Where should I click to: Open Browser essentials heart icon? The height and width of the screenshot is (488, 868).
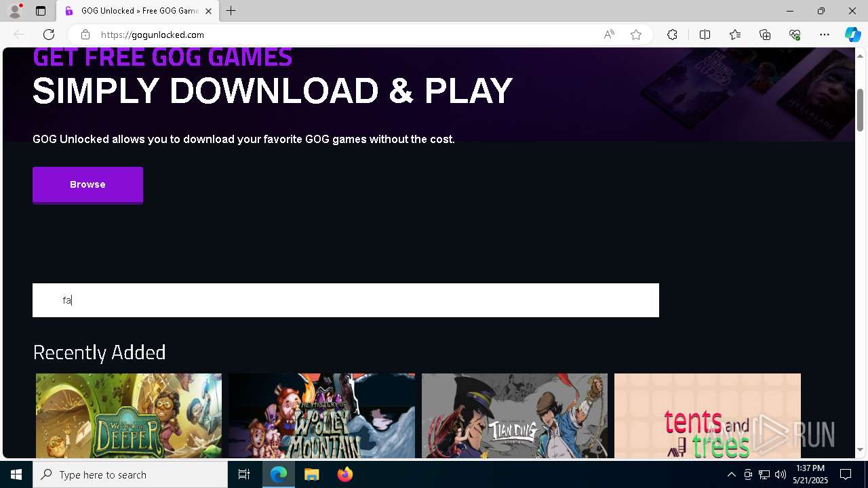click(795, 35)
